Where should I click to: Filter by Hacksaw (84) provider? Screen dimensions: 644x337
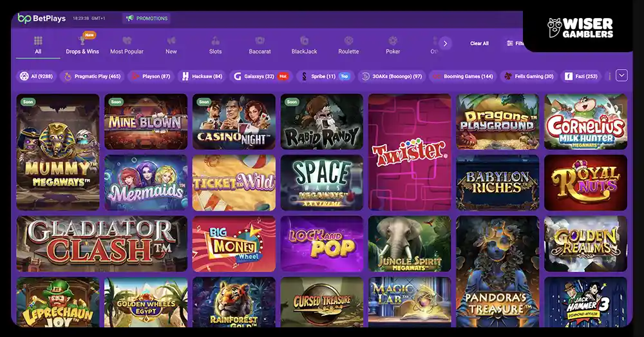coord(202,76)
